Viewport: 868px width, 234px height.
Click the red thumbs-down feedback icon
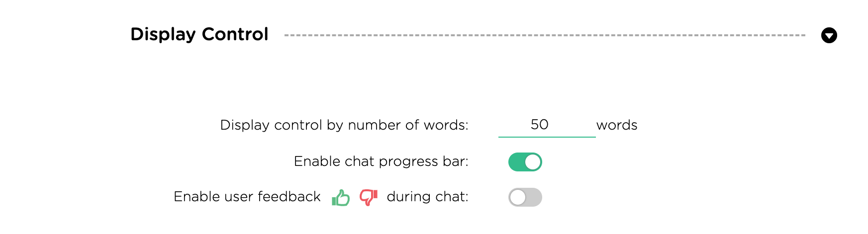(369, 197)
